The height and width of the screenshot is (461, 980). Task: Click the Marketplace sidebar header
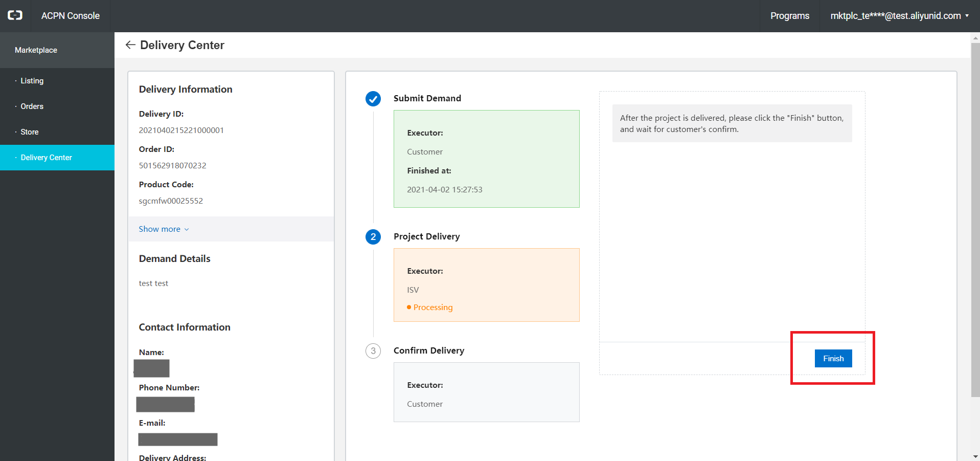click(36, 50)
